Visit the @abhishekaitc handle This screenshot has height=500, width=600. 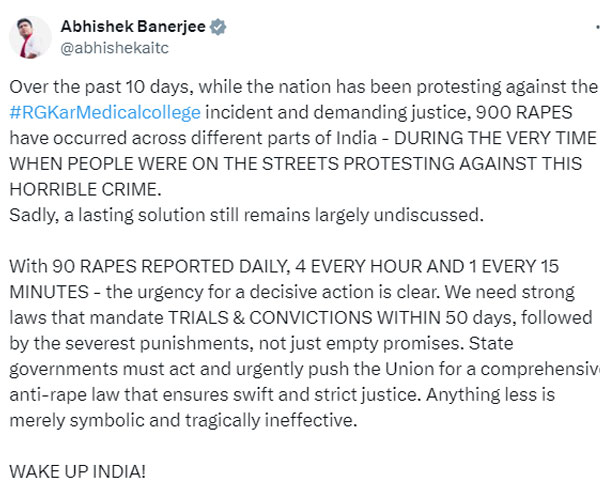[x=114, y=48]
